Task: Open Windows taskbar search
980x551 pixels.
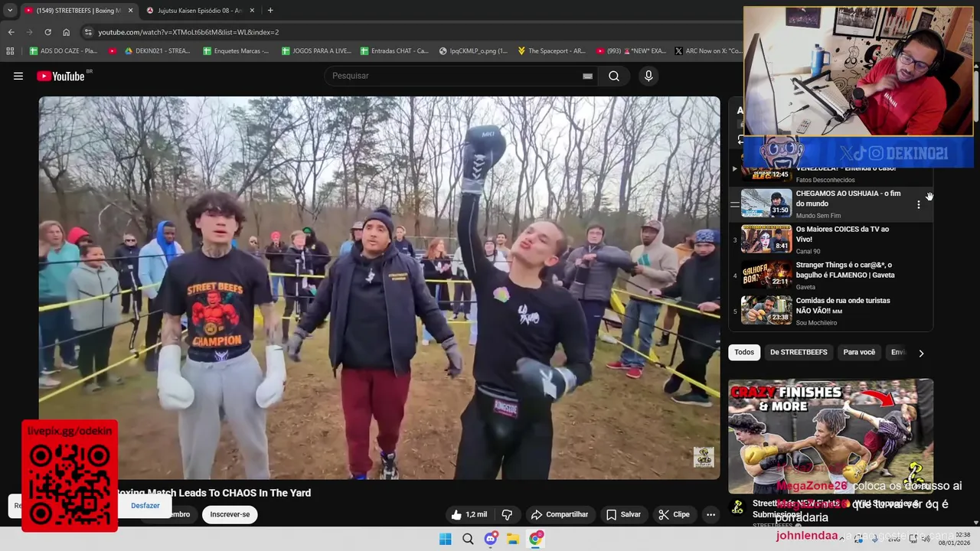Action: [x=468, y=539]
